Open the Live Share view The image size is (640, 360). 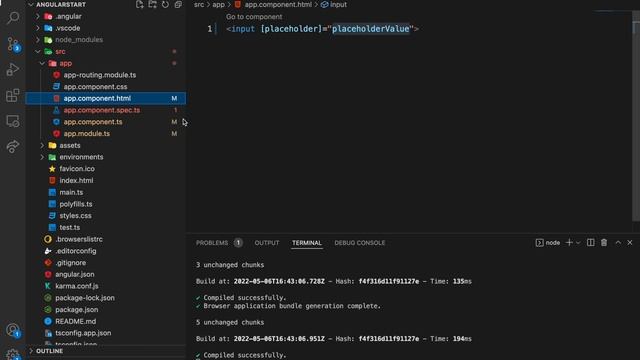coord(13,147)
